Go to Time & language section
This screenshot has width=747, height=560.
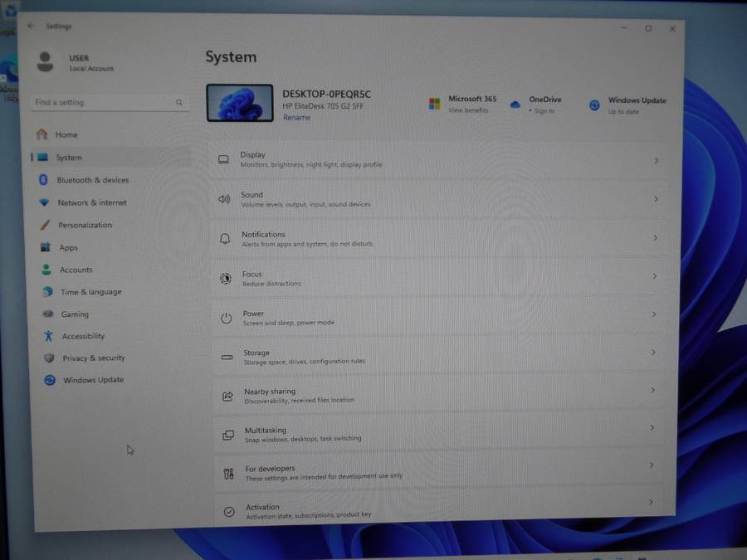click(x=90, y=292)
